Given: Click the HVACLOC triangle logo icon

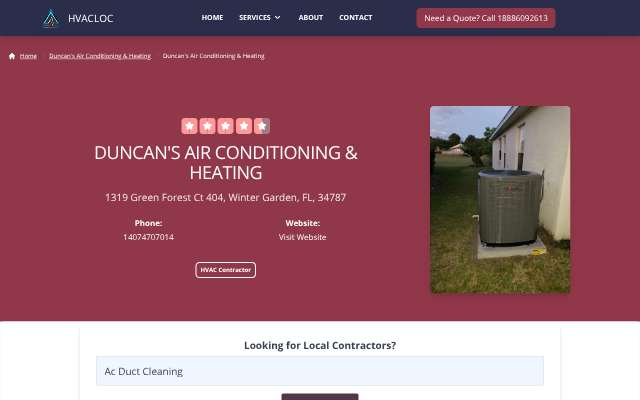Looking at the screenshot, I should pyautogui.click(x=51, y=18).
